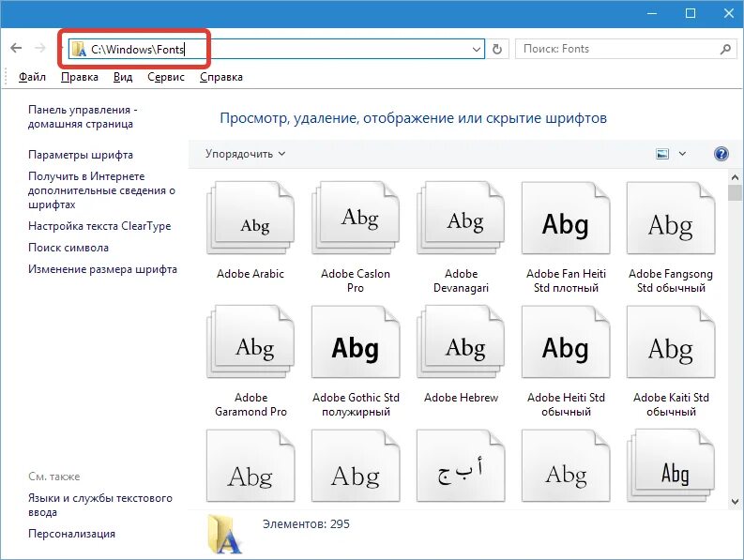This screenshot has height=560, width=744.
Task: Select the Adobe Gothic Std font icon
Action: [356, 342]
